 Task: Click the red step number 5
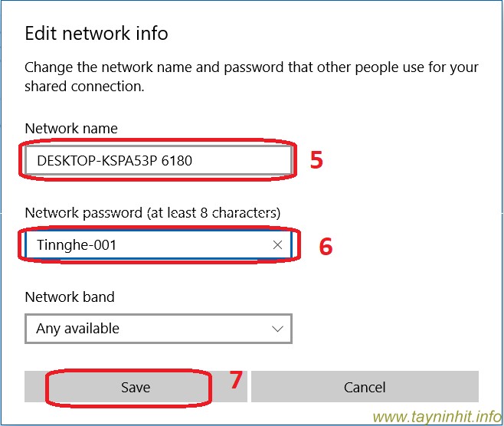point(316,160)
